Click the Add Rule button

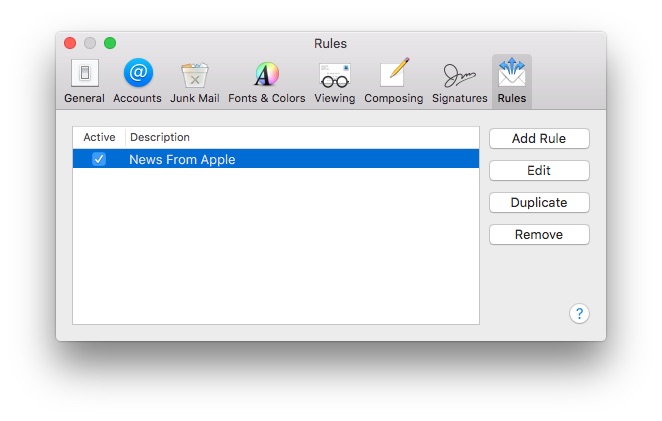pos(539,139)
